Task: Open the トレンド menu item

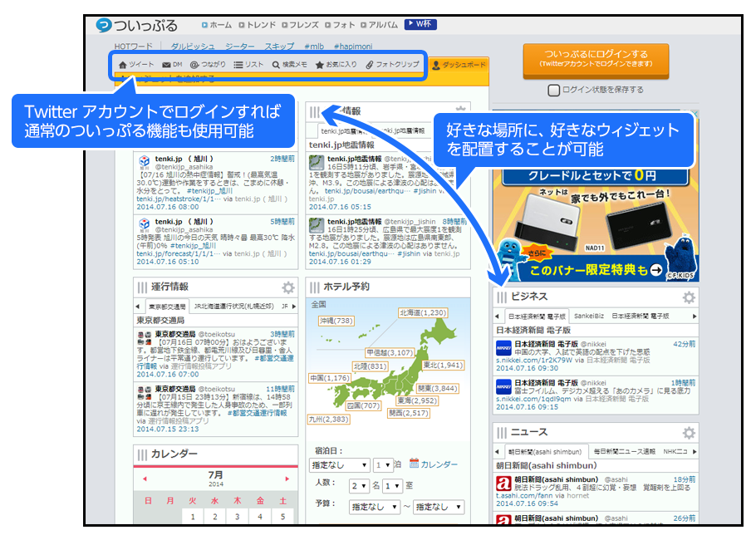Action: (258, 25)
